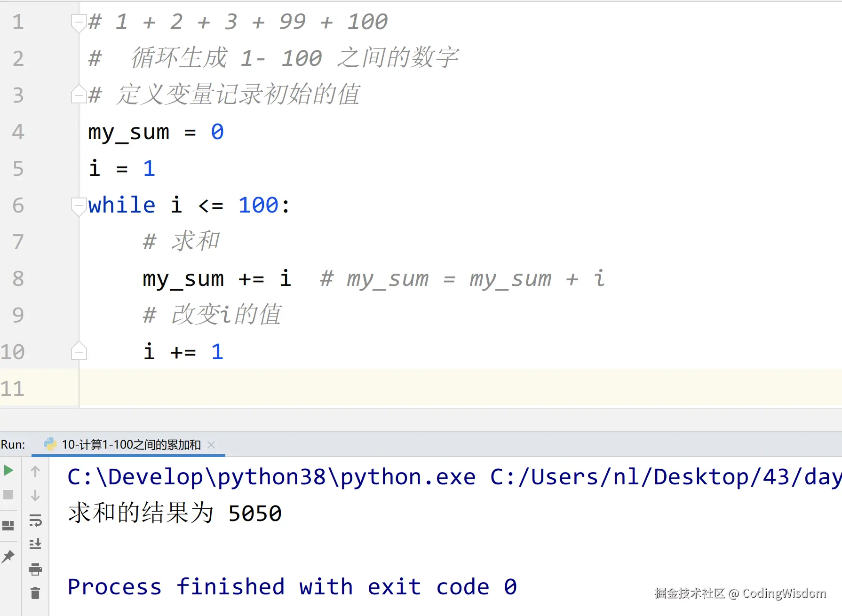Collapse the while loop at line 6
The width and height of the screenshot is (842, 616).
tap(79, 206)
